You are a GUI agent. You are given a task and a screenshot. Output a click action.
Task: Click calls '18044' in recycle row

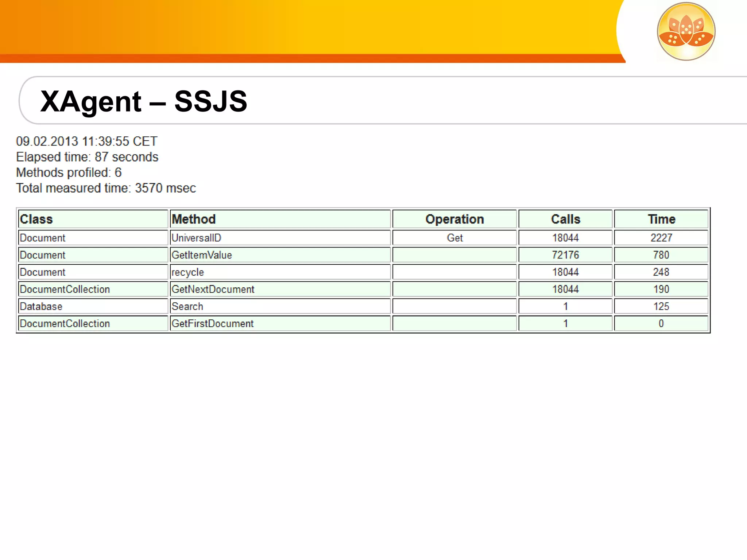(565, 272)
